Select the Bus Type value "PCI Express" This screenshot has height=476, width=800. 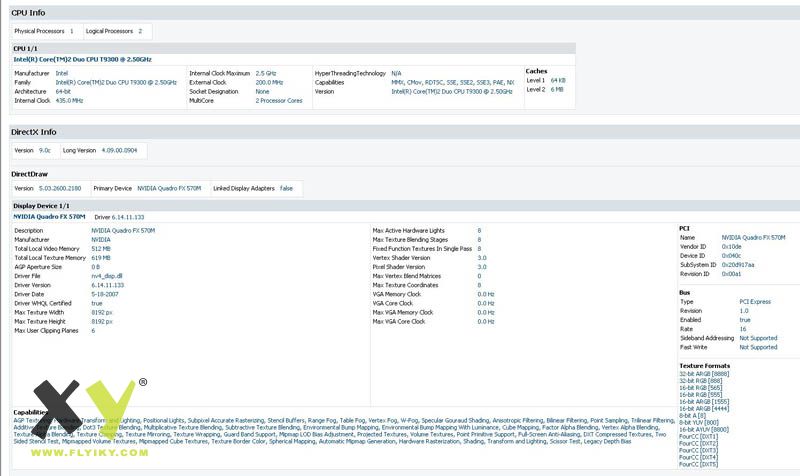point(755,302)
